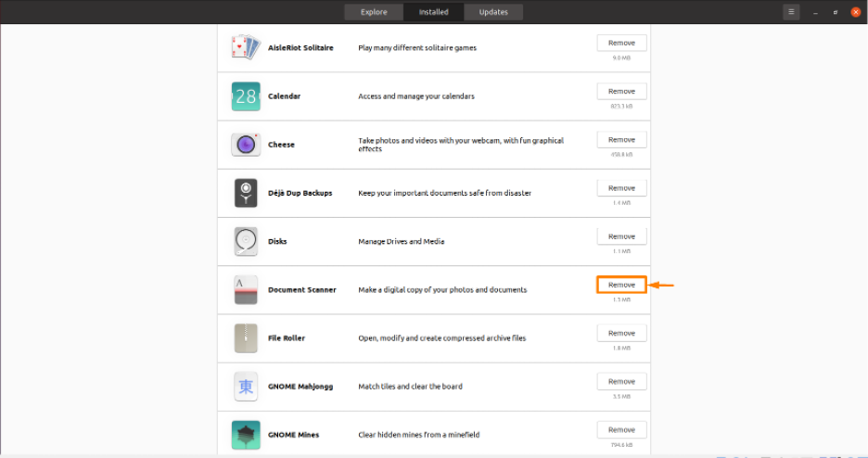Click 'Take photos and videos with your webcam' description
Screen dimensions: 868x458
point(461,145)
